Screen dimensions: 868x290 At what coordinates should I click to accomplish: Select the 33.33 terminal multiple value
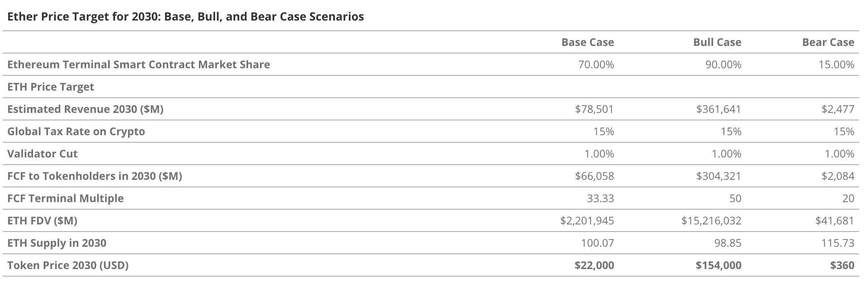600,199
